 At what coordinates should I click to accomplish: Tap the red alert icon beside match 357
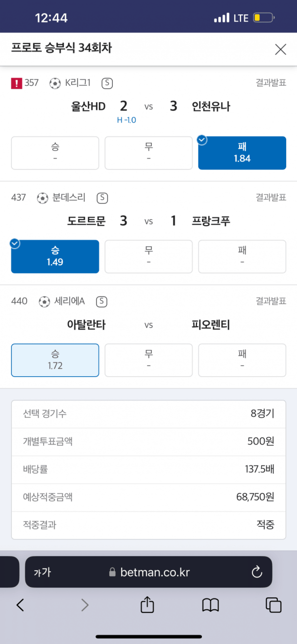16,83
